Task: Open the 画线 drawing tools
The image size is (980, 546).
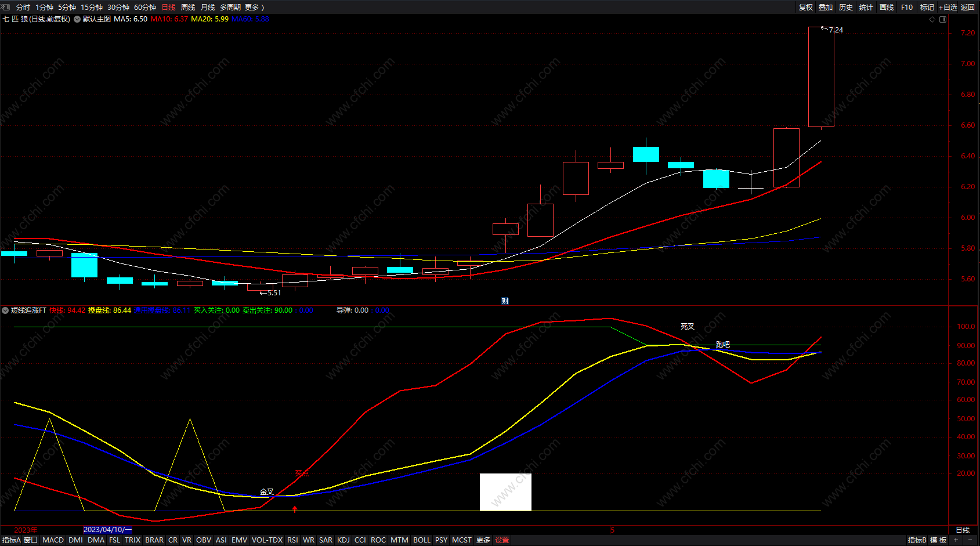Action: [x=886, y=7]
